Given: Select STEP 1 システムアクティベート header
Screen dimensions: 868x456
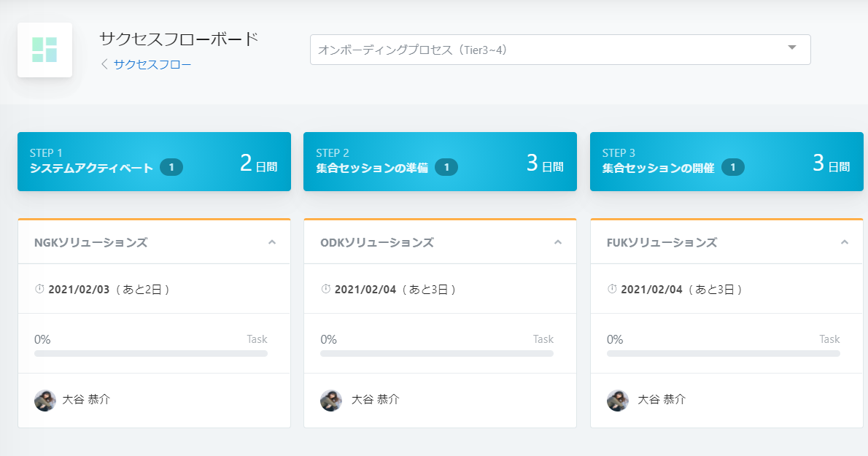Looking at the screenshot, I should (154, 161).
